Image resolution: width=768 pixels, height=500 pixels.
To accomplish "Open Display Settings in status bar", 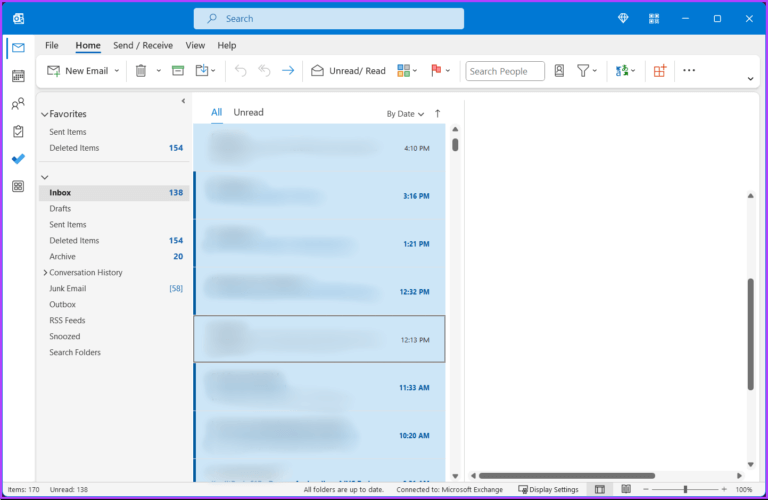I will 548,489.
